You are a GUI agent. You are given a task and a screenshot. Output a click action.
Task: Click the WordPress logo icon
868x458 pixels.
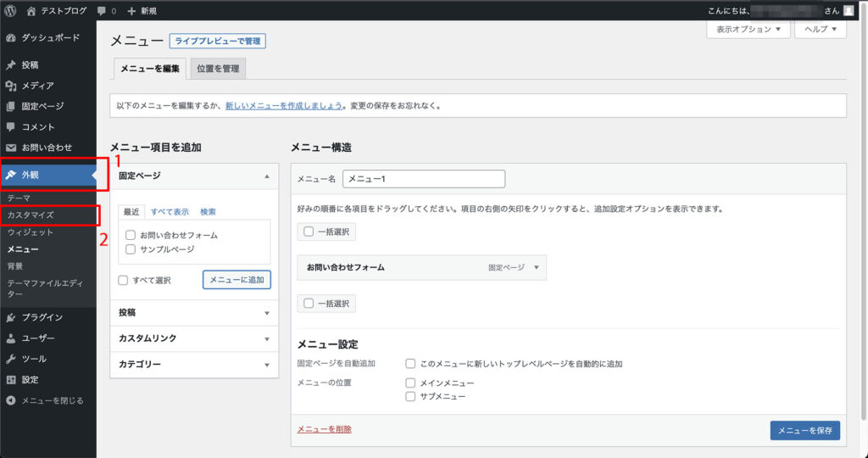click(x=10, y=10)
